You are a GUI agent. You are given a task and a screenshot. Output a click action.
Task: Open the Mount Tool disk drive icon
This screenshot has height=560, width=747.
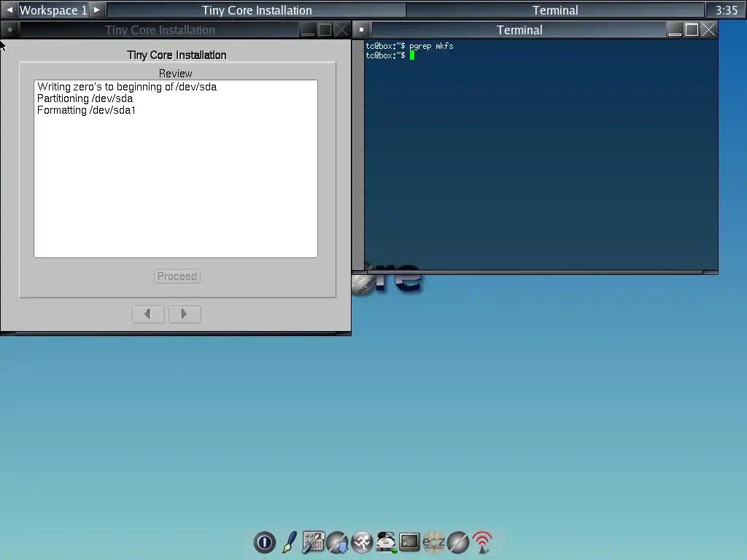[386, 542]
